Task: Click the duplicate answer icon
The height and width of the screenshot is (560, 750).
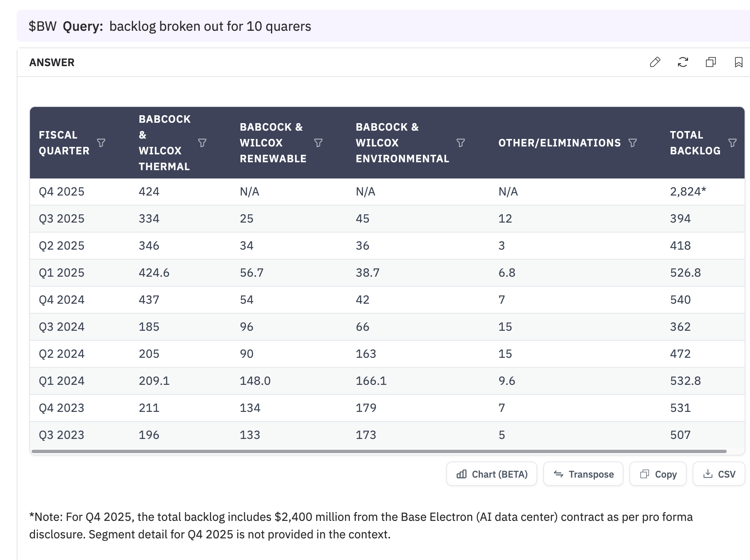Action: [711, 62]
